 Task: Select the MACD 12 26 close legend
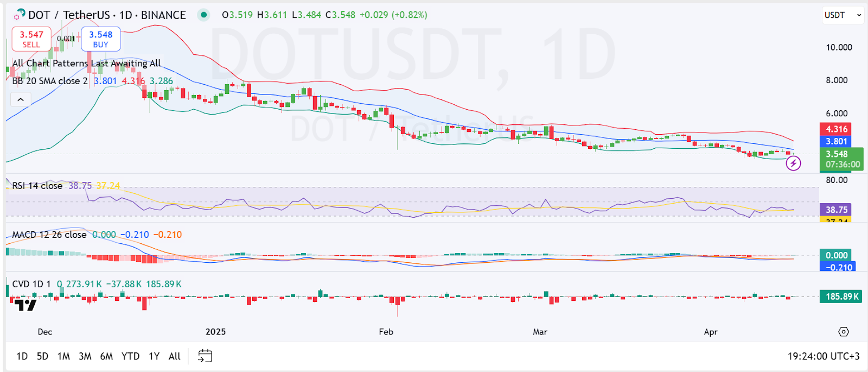(x=49, y=235)
